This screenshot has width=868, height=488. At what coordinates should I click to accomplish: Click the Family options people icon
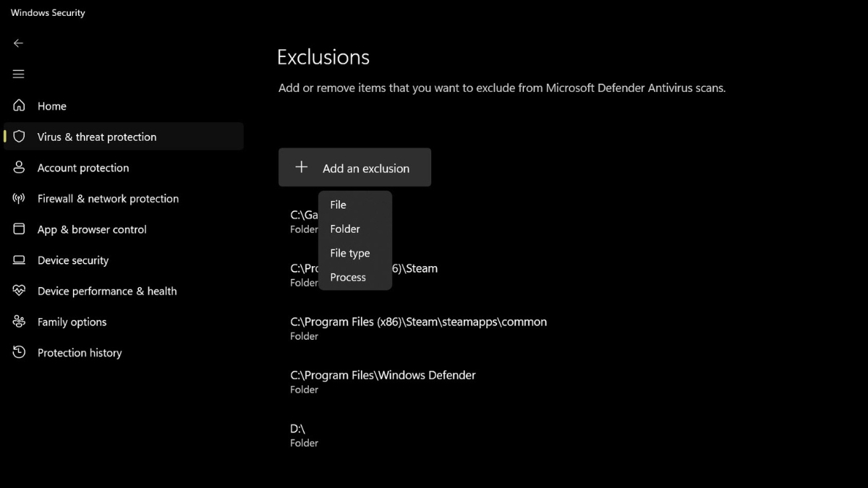[x=20, y=322]
